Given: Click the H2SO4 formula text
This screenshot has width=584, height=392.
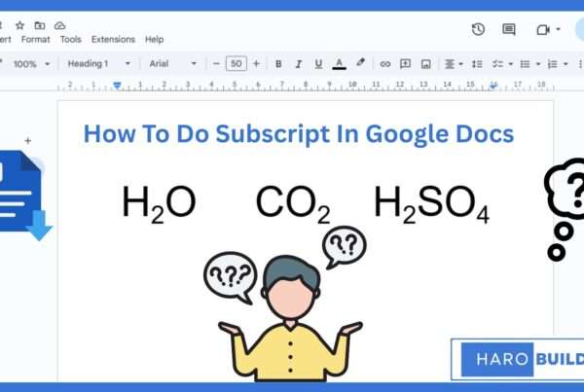Looking at the screenshot, I should pyautogui.click(x=431, y=204).
